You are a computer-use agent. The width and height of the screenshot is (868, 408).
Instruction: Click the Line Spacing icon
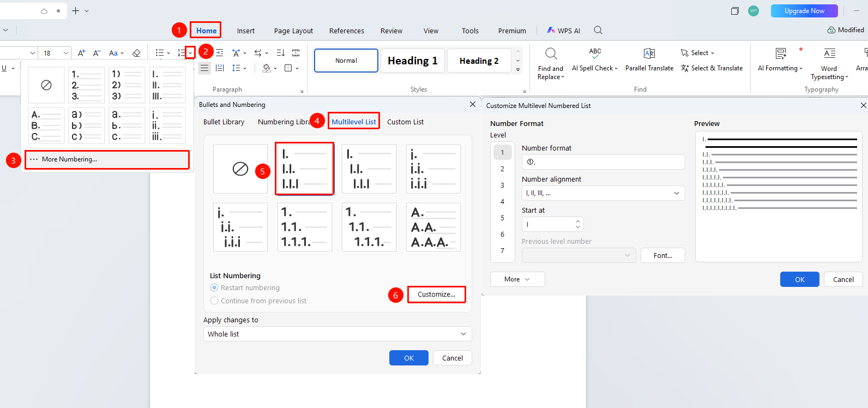(x=236, y=68)
